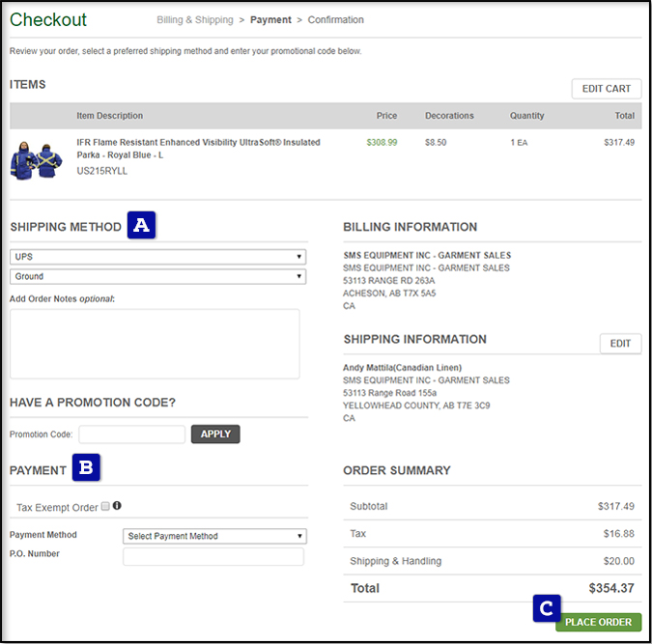652x644 pixels.
Task: Click the parka product thumbnail
Action: (37, 159)
